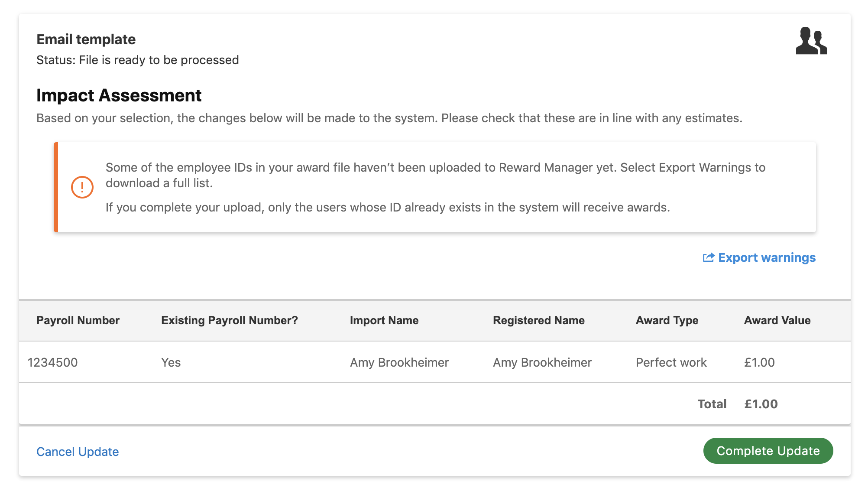The image size is (868, 488).
Task: Click Amy Brookheimer under Import Name
Action: pos(399,362)
